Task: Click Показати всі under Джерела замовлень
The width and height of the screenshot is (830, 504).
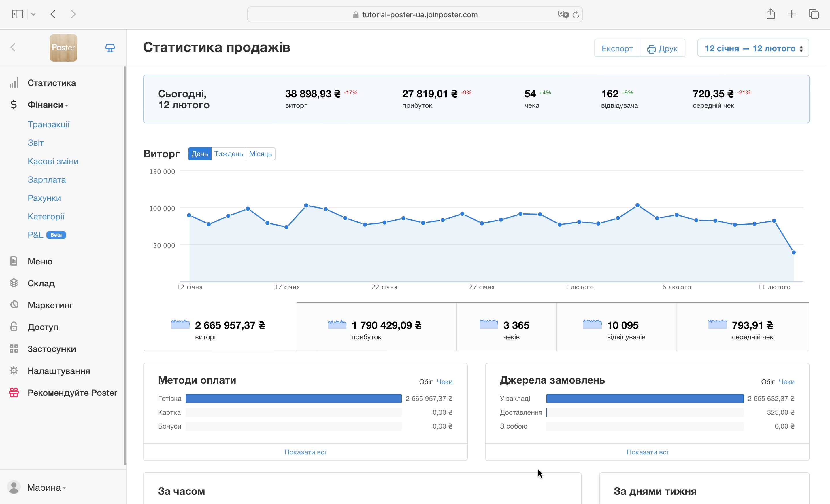Action: click(x=647, y=452)
